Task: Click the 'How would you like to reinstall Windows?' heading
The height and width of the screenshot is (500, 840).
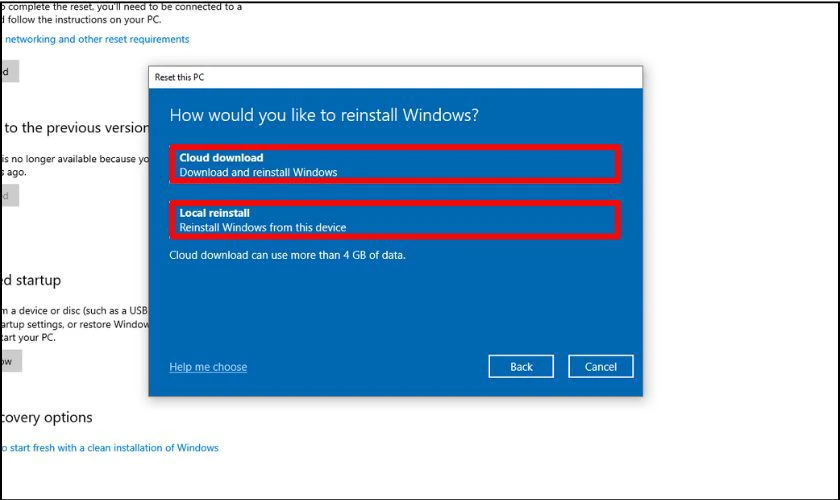Action: coord(324,115)
